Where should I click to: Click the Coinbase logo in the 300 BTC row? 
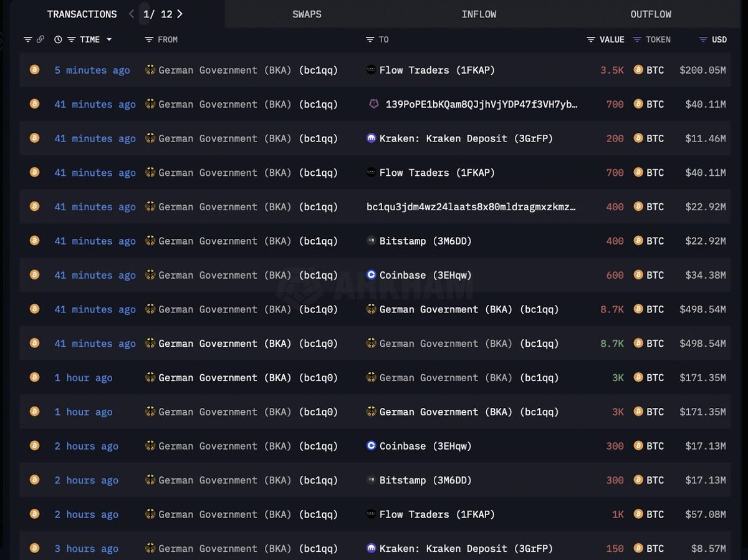[372, 446]
